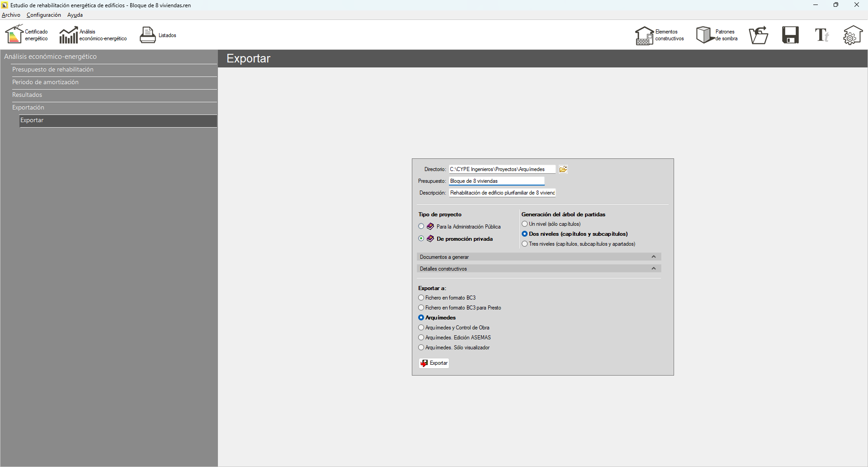This screenshot has width=868, height=467.
Task: Click the promoción privada book icon
Action: point(430,238)
